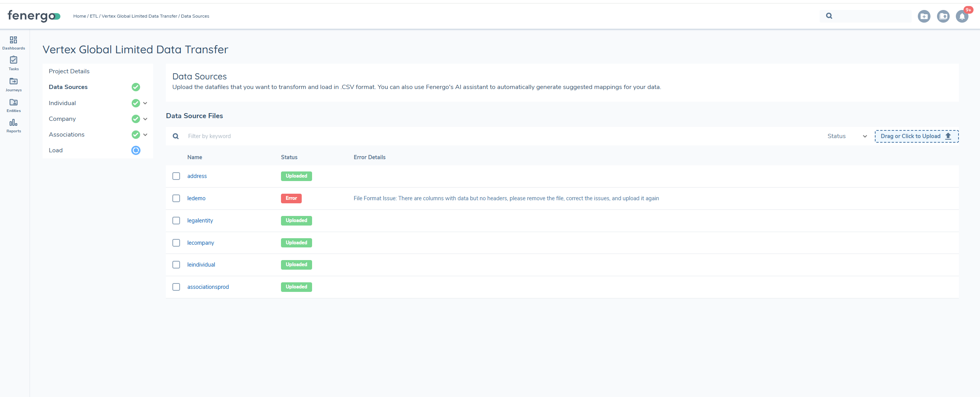Click the Filter by keyword field
Viewport: 980px width, 397px height.
pyautogui.click(x=307, y=136)
